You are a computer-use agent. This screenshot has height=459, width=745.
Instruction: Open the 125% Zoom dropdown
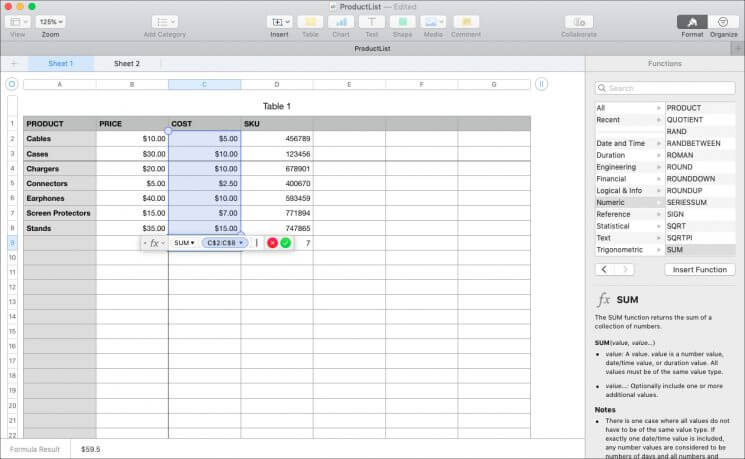[50, 21]
